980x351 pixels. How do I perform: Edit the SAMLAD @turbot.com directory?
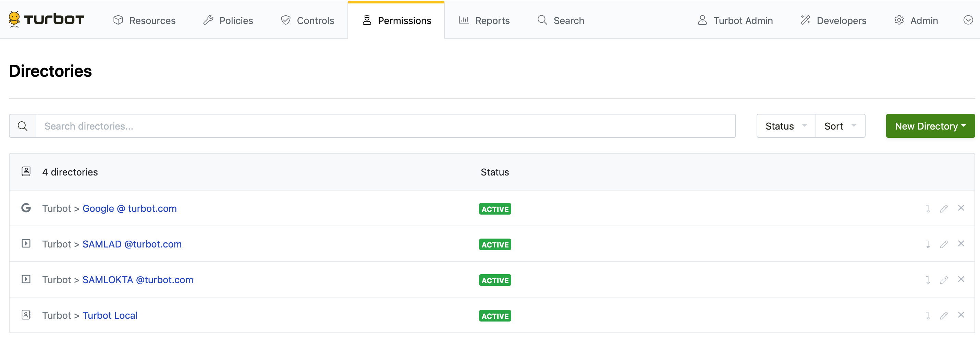[944, 244]
